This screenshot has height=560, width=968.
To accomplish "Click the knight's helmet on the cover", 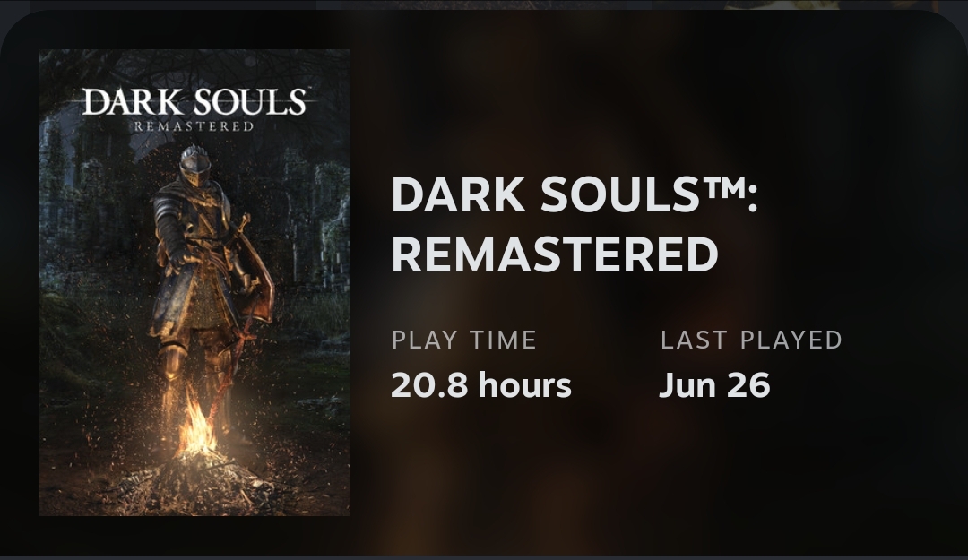I will 196,166.
